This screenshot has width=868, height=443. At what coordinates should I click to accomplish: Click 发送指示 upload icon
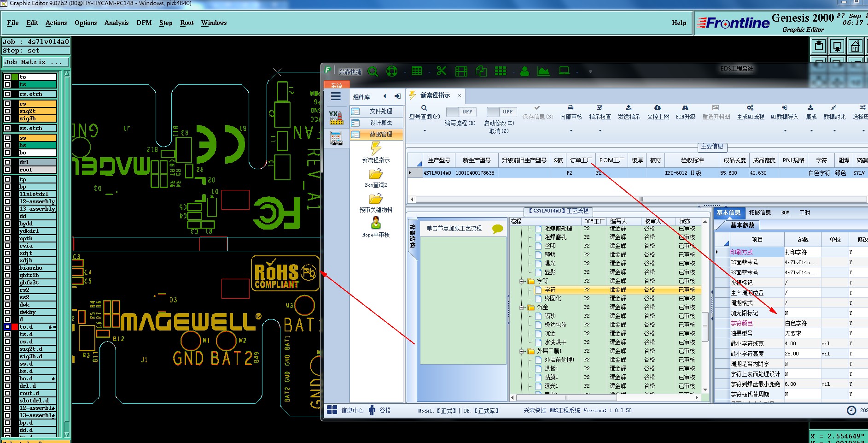point(629,107)
